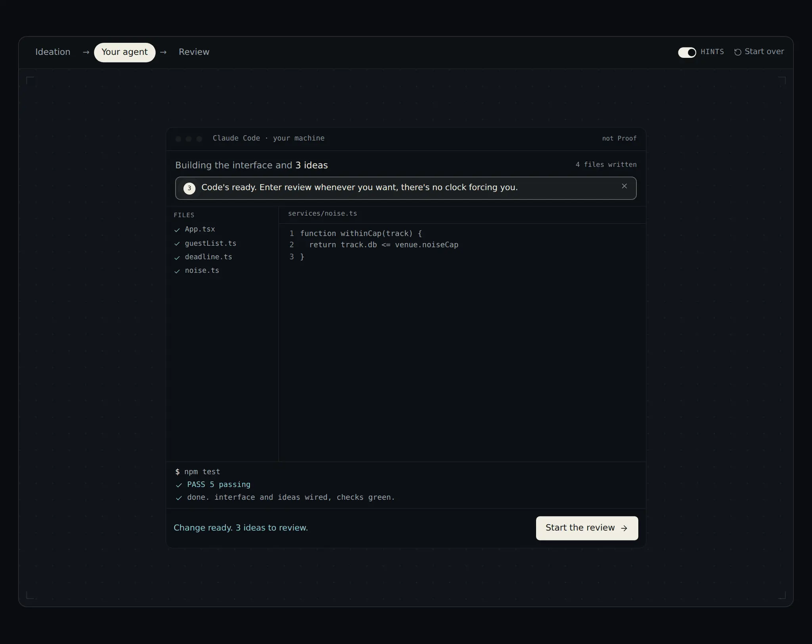Open App.tsx in the files list
The height and width of the screenshot is (644, 812).
point(200,229)
